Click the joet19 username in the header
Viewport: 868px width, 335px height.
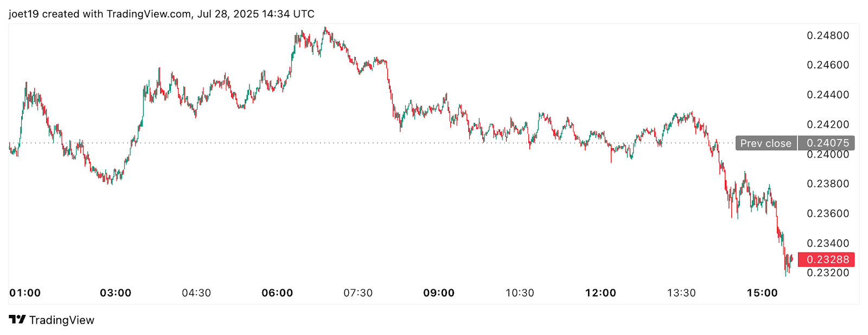[24, 14]
